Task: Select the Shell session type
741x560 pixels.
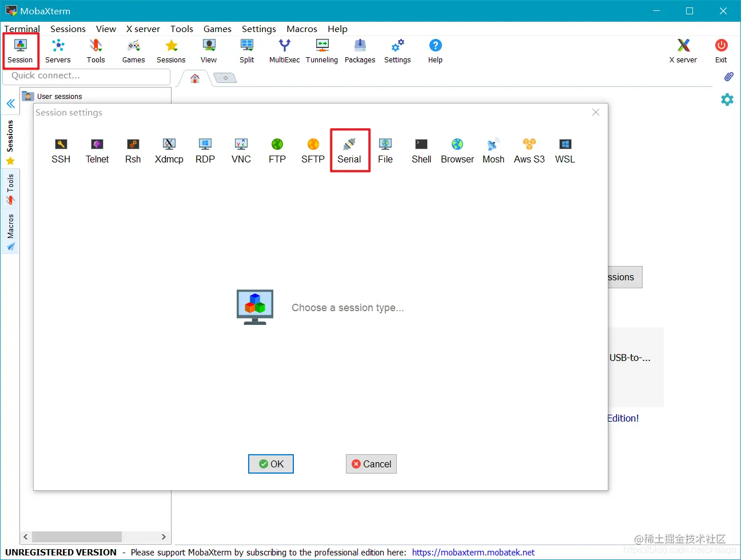Action: tap(421, 151)
